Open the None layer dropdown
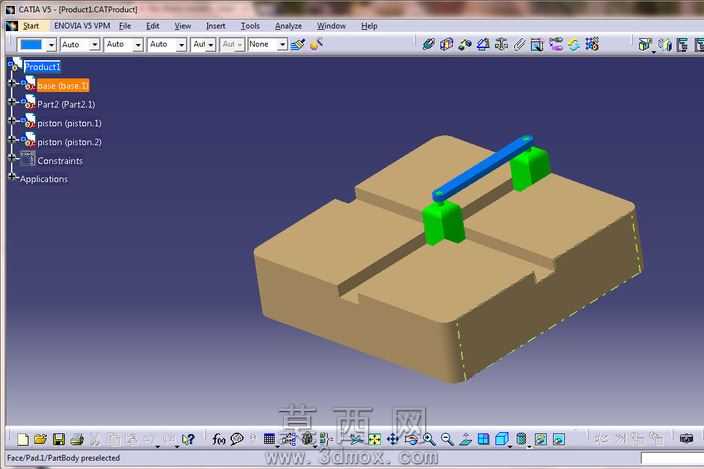Screen dimensions: 704x469 (282, 45)
